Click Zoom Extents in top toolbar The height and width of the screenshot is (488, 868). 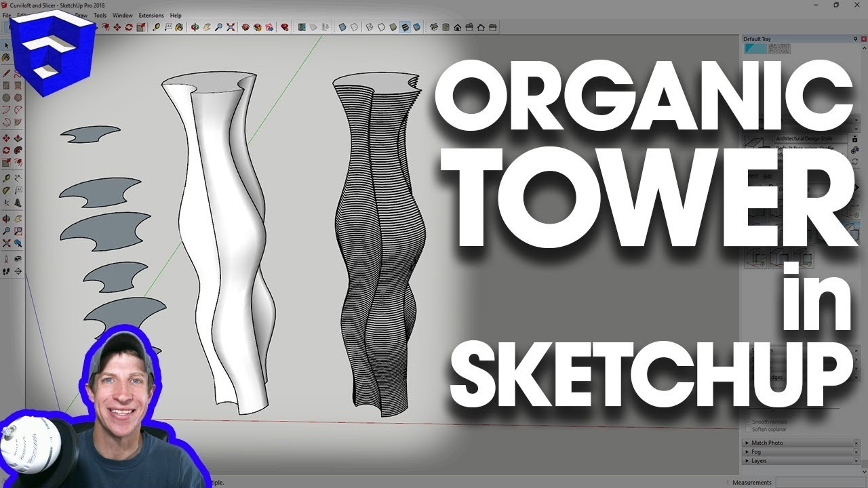pos(231,27)
